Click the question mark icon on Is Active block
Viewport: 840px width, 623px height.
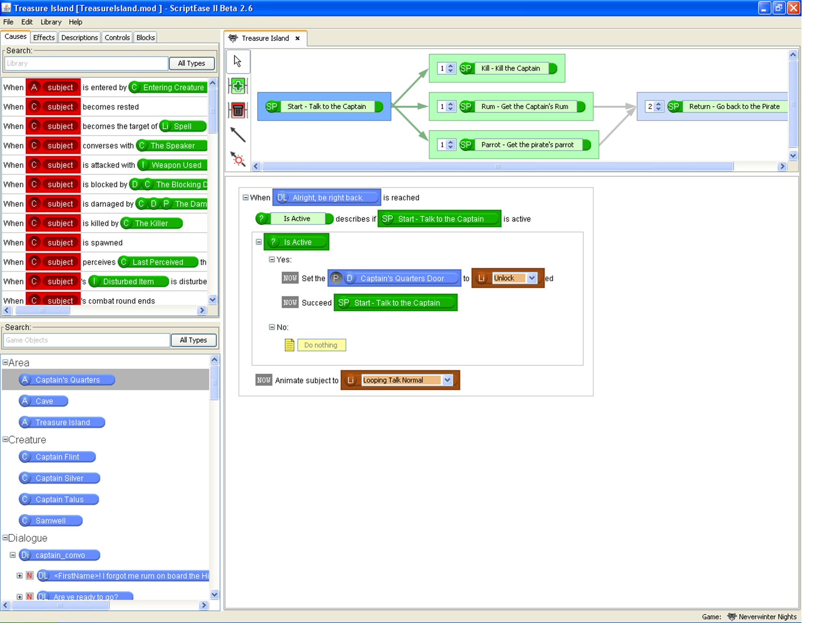(x=273, y=242)
